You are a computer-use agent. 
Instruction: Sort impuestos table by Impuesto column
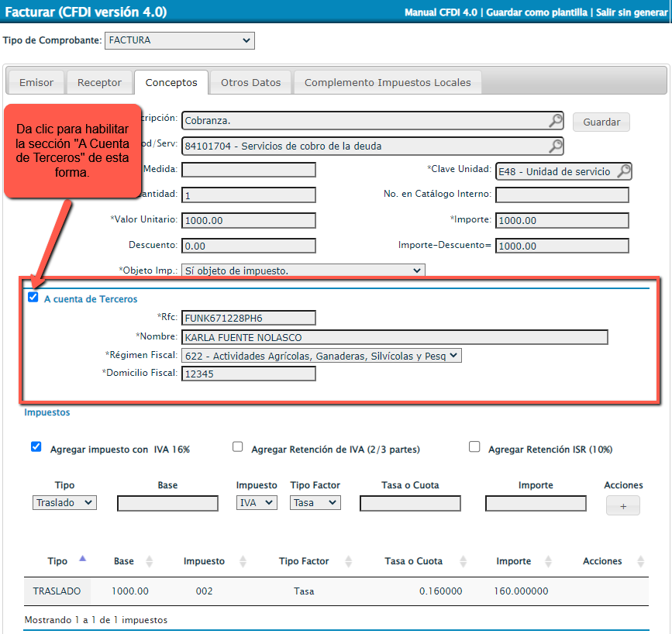click(x=243, y=561)
